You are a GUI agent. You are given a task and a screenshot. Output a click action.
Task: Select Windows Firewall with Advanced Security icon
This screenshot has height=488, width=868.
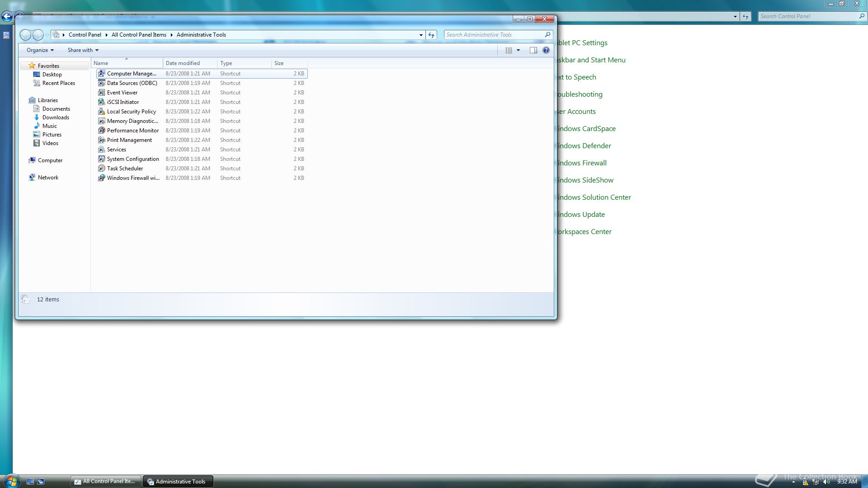pyautogui.click(x=102, y=178)
